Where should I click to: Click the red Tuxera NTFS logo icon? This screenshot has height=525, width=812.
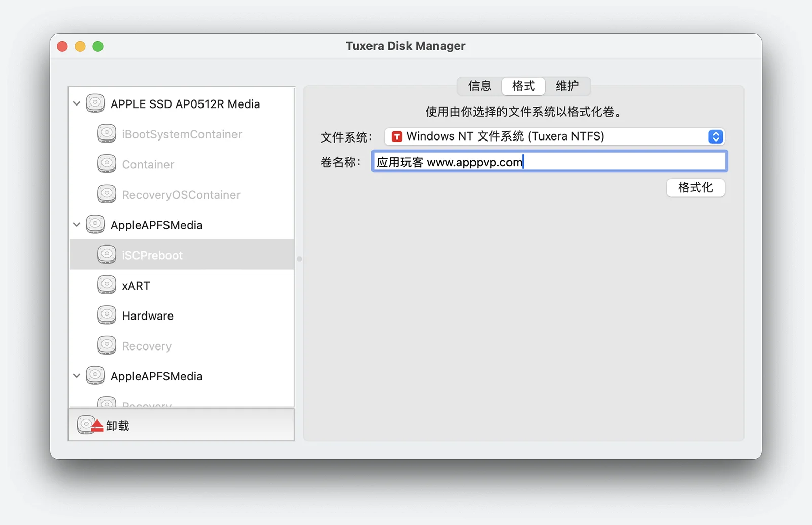pos(397,136)
